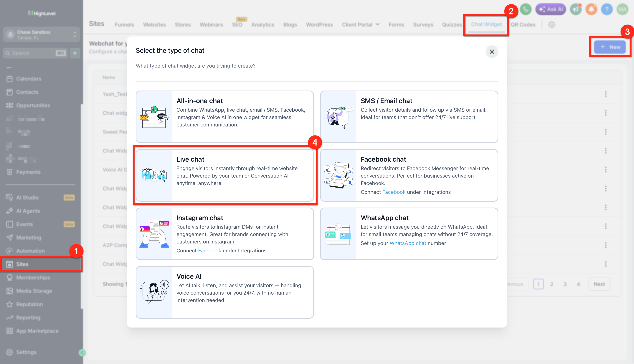Open the Stores tab
634x364 pixels.
[183, 25]
